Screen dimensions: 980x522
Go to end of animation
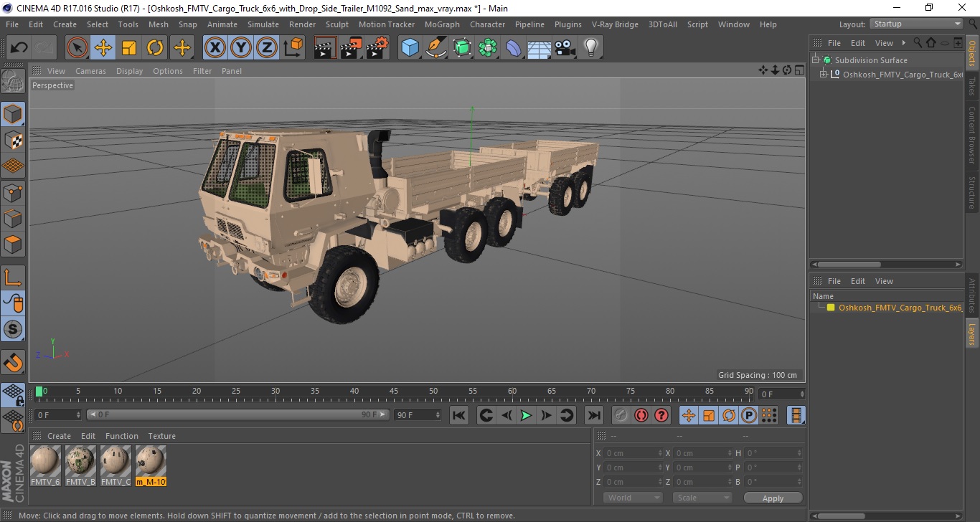[x=593, y=415]
